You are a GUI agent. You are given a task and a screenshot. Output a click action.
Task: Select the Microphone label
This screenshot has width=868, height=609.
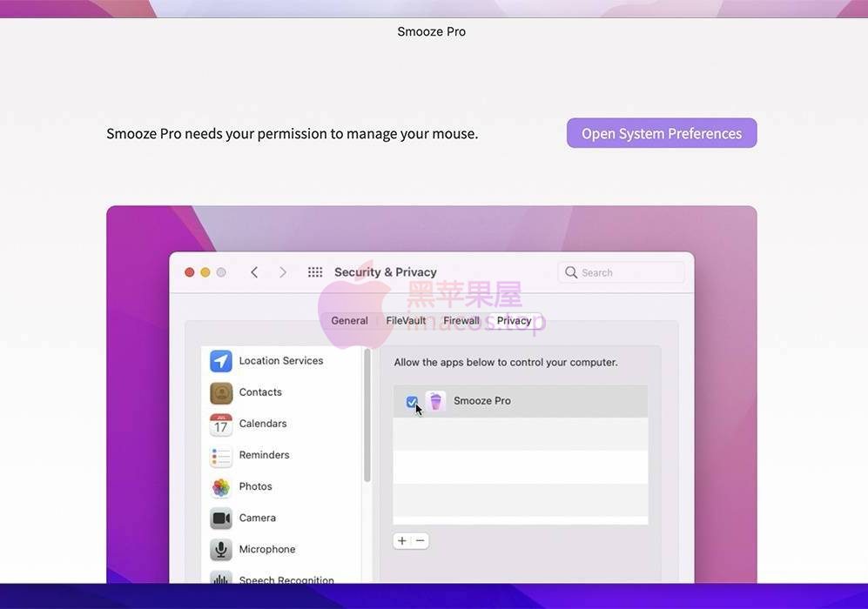tap(267, 549)
